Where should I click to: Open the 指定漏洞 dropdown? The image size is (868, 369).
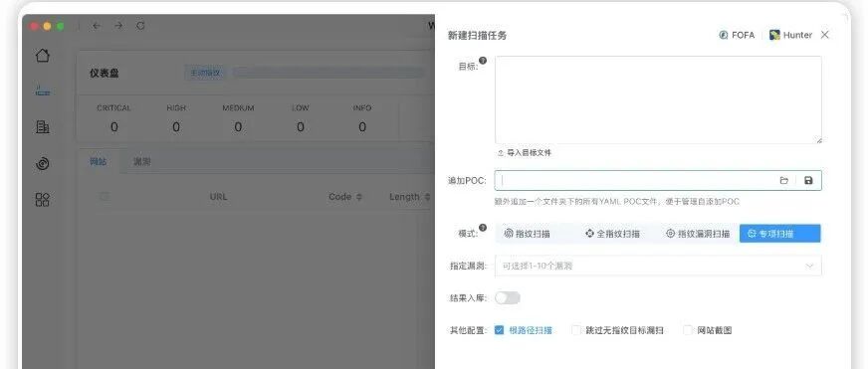[x=658, y=266]
